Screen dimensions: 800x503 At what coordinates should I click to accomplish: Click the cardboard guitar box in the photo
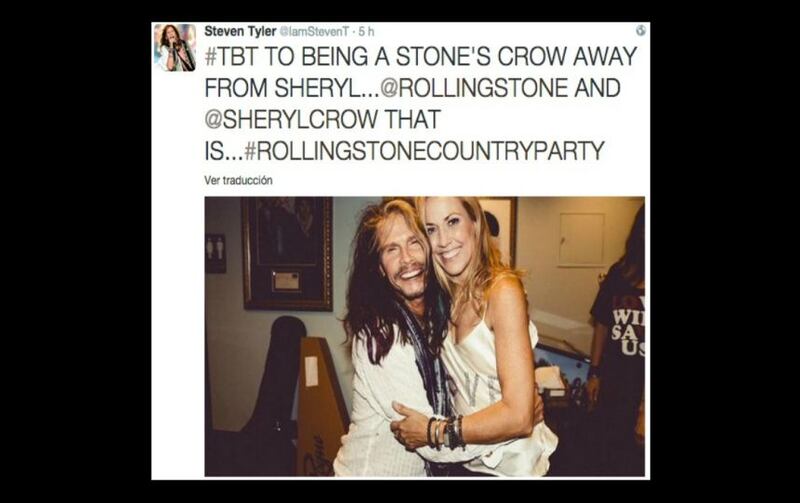pyautogui.click(x=320, y=406)
